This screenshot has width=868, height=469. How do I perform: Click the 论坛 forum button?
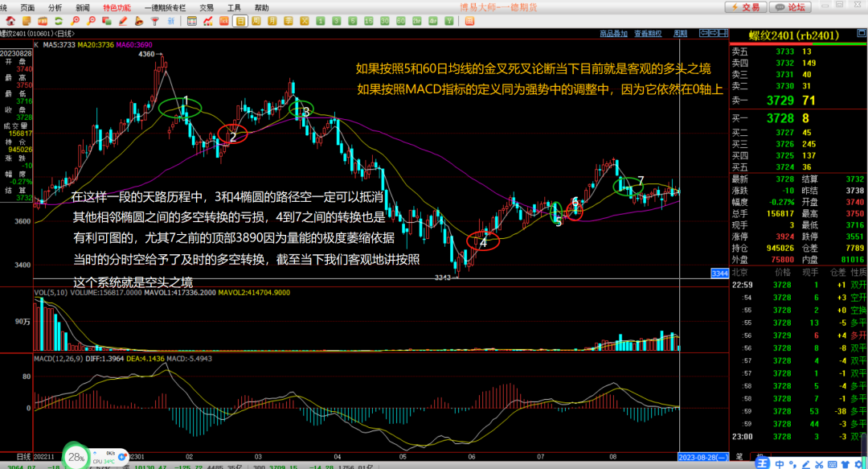pos(790,7)
